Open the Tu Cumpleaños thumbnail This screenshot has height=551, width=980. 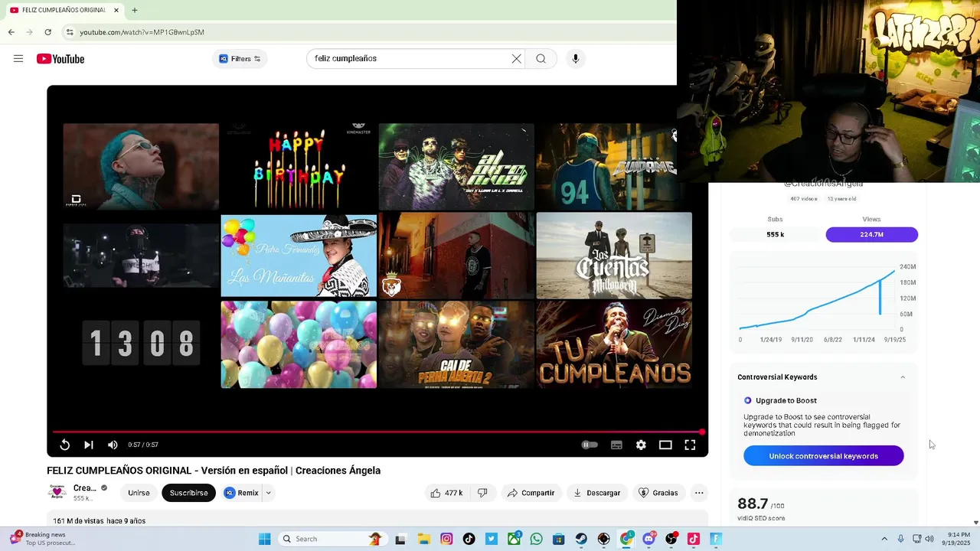(614, 344)
